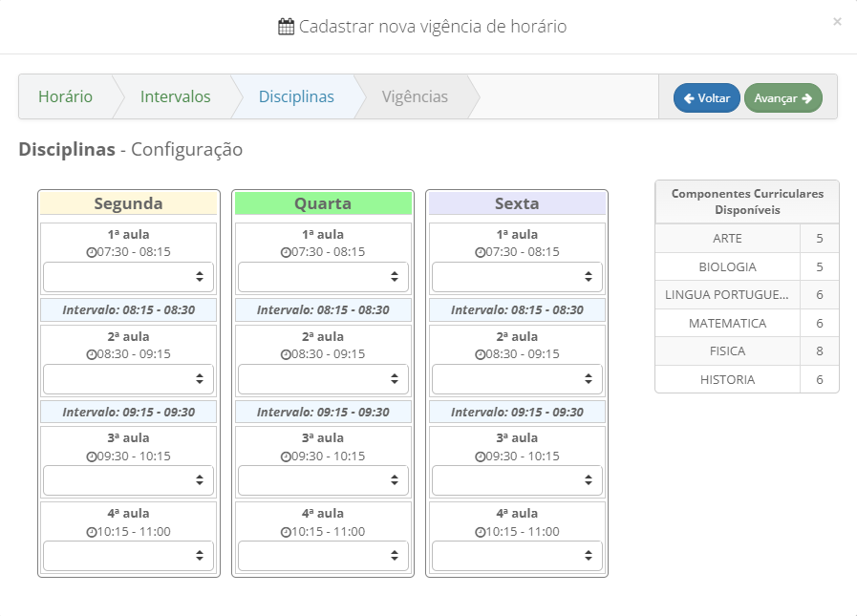Open Segunda 2ª aula discipline dropdown
This screenshot has width=857, height=616.
pyautogui.click(x=128, y=379)
